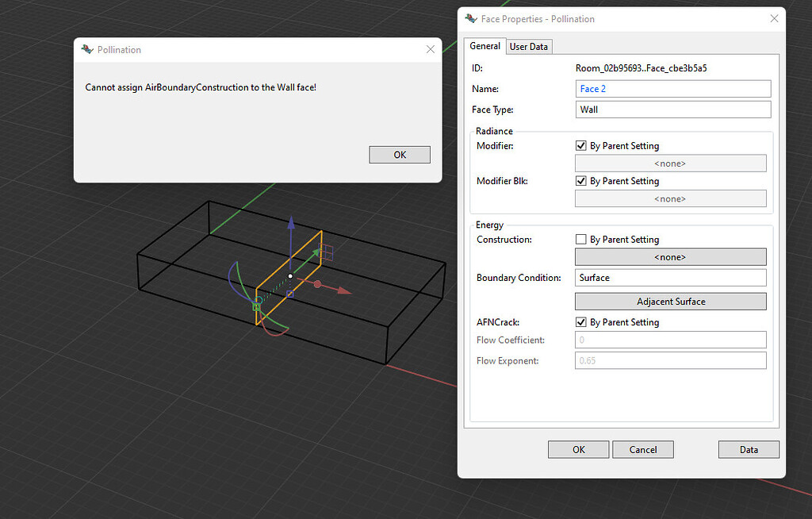The height and width of the screenshot is (519, 812).
Task: Select the General tab
Action: tap(485, 46)
